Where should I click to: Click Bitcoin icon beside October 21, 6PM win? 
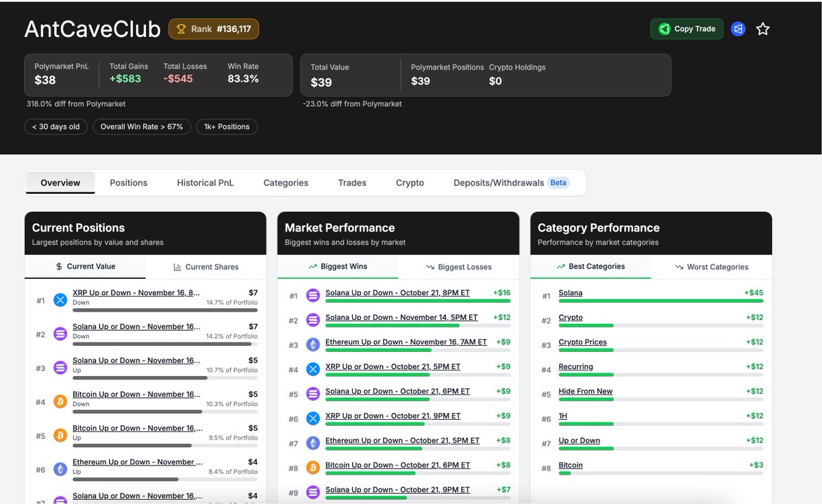tap(313, 468)
